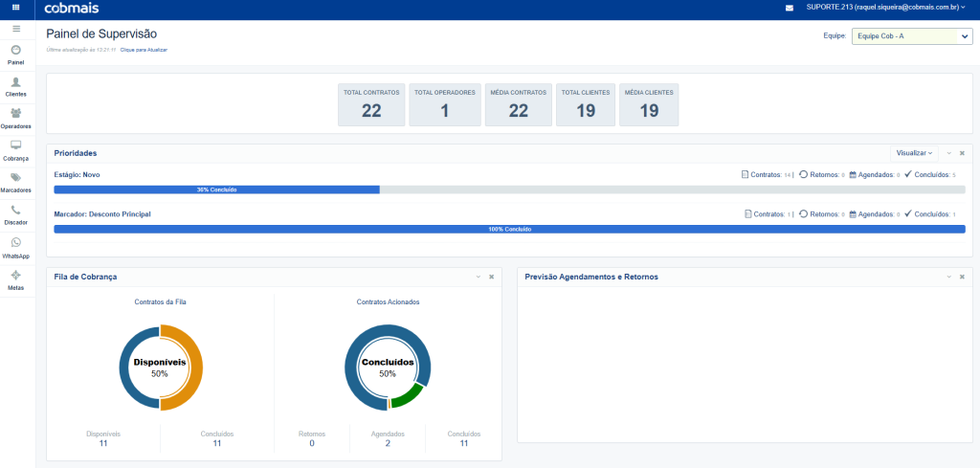Screen dimensions: 980x468
Task: Open the Metas sidebar icon
Action: coord(16,275)
